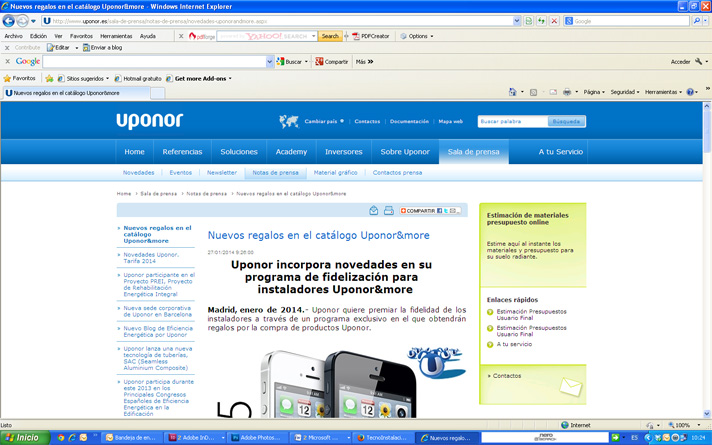This screenshot has width=712, height=445.
Task: Open the Favoritos menu in the menu bar
Action: (81, 36)
